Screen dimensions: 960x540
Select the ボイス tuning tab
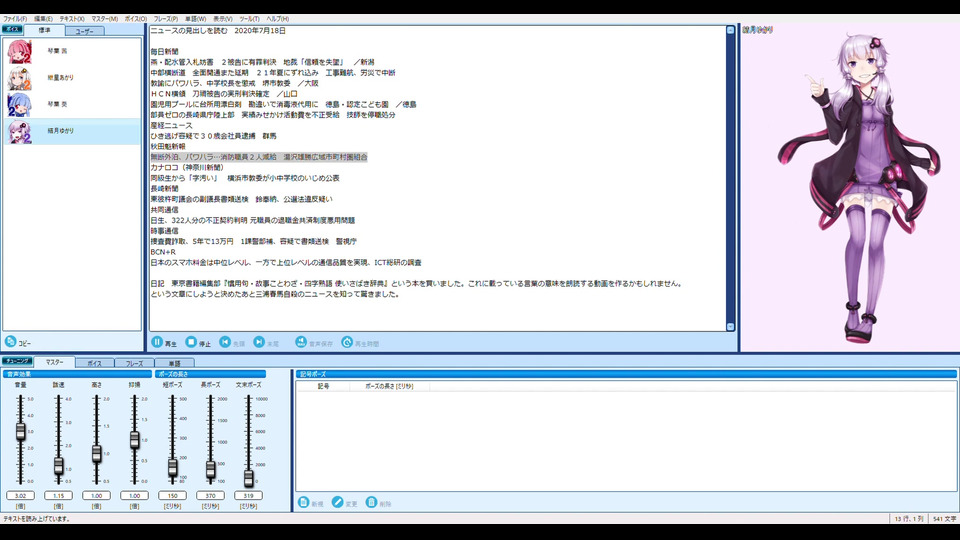[x=94, y=363]
